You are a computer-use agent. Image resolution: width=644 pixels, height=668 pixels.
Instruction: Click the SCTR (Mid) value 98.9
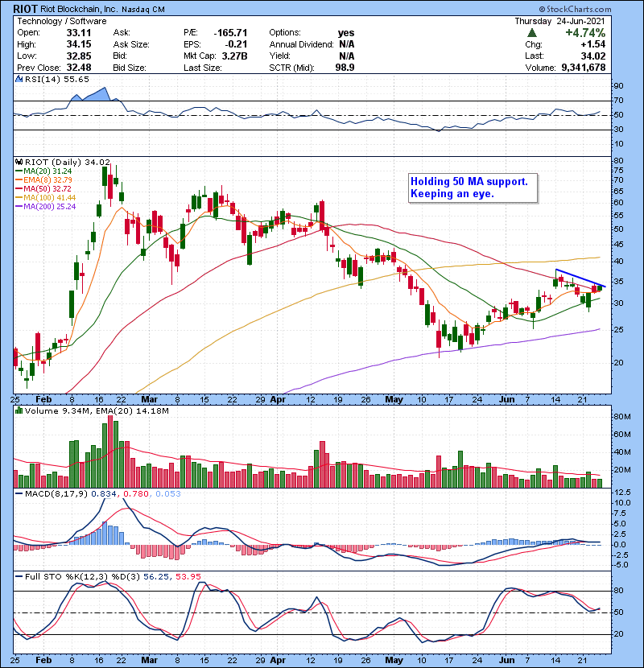[x=345, y=68]
